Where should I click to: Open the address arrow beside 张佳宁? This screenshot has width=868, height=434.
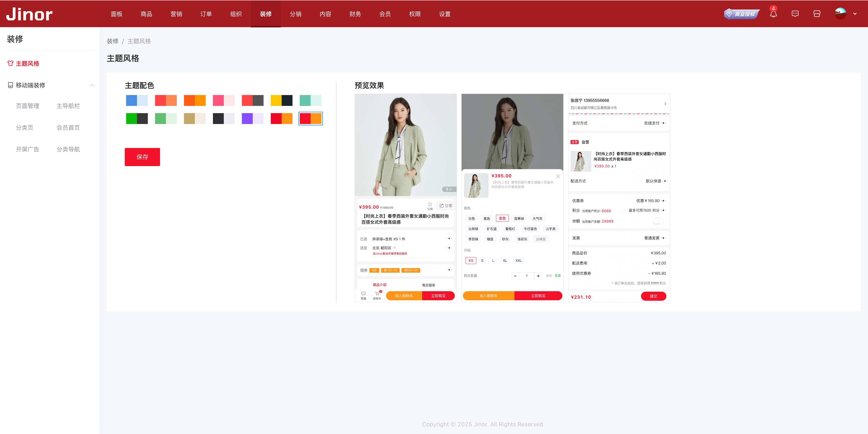665,104
